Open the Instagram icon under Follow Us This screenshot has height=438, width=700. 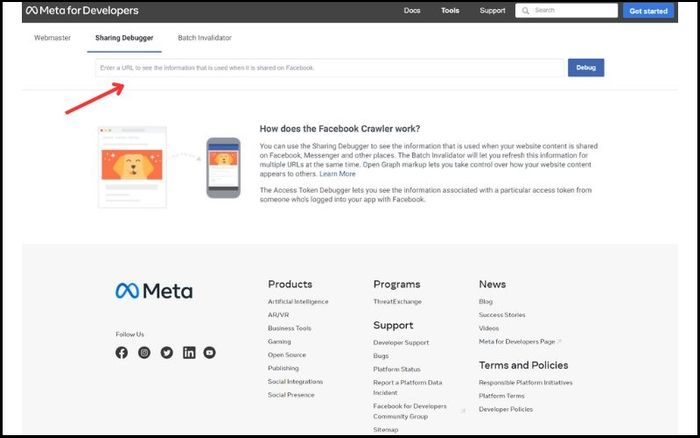[144, 353]
